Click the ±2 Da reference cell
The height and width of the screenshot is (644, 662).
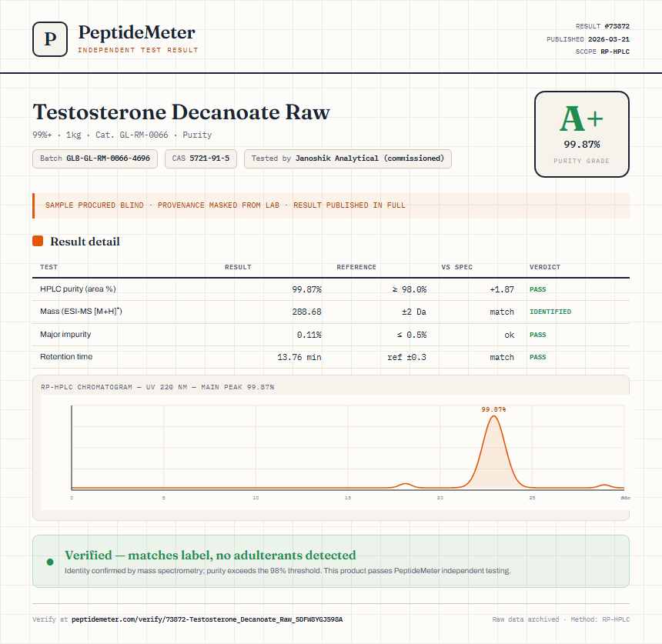click(x=414, y=312)
